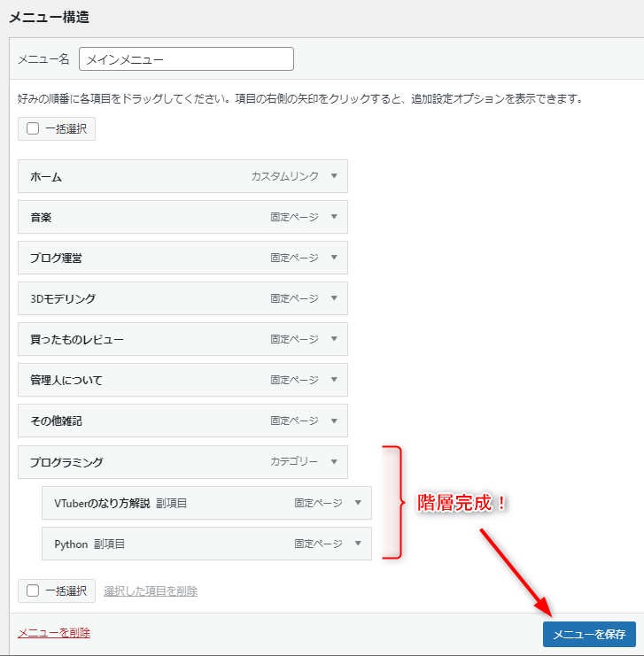The height and width of the screenshot is (656, 644).
Task: Click the 副項目 label next to Python
Action: click(109, 544)
